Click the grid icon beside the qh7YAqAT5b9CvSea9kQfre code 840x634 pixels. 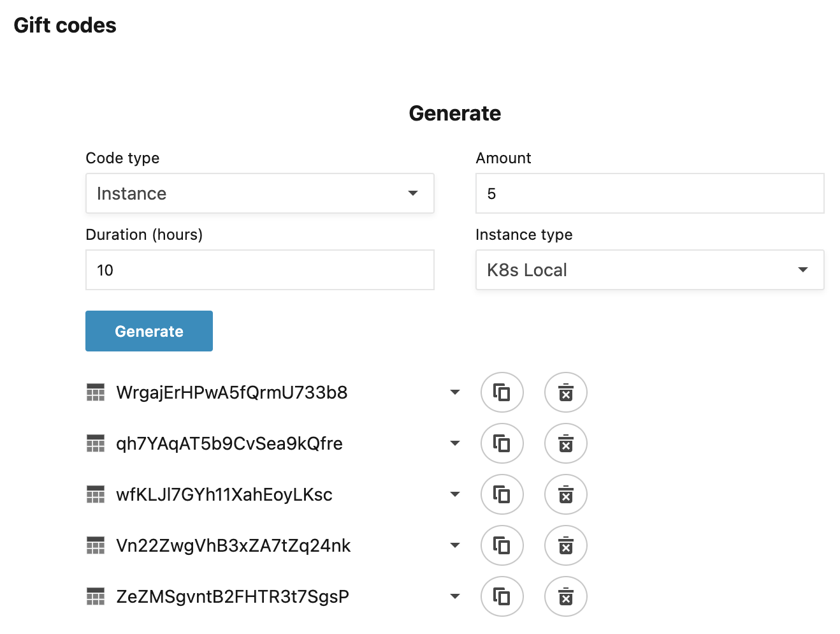click(96, 443)
